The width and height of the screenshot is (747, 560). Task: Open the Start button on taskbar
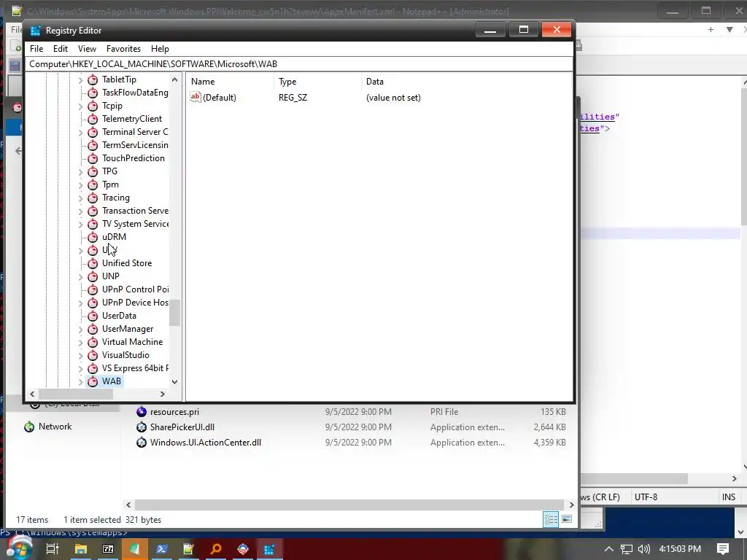click(19, 548)
